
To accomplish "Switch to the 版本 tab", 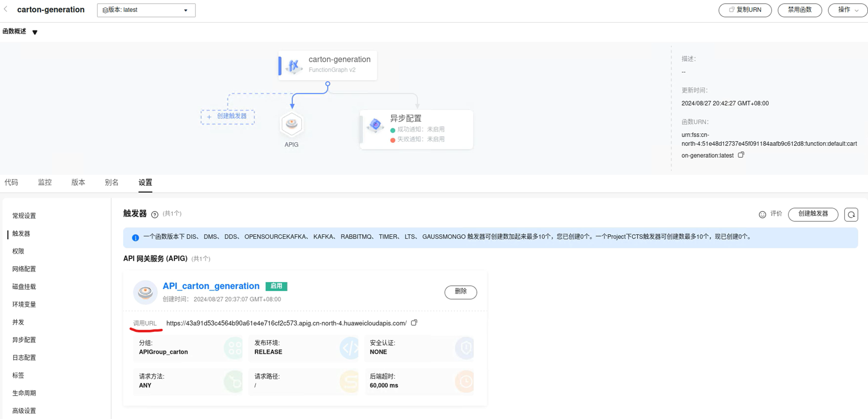I will click(78, 182).
